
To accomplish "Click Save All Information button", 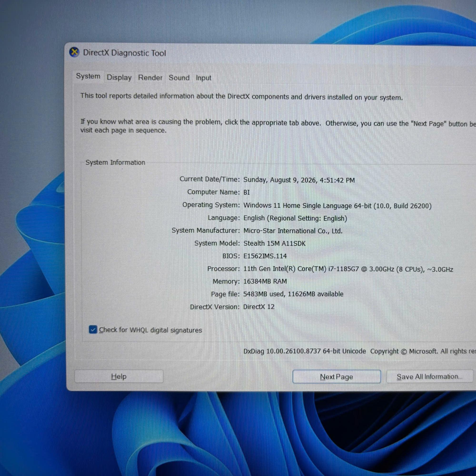I will 430,377.
